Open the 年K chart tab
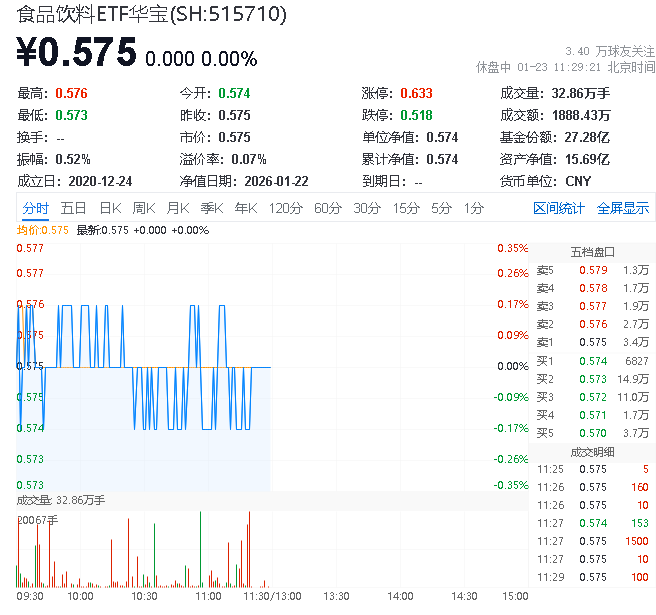Screen dimensions: 656x615 tap(245, 208)
